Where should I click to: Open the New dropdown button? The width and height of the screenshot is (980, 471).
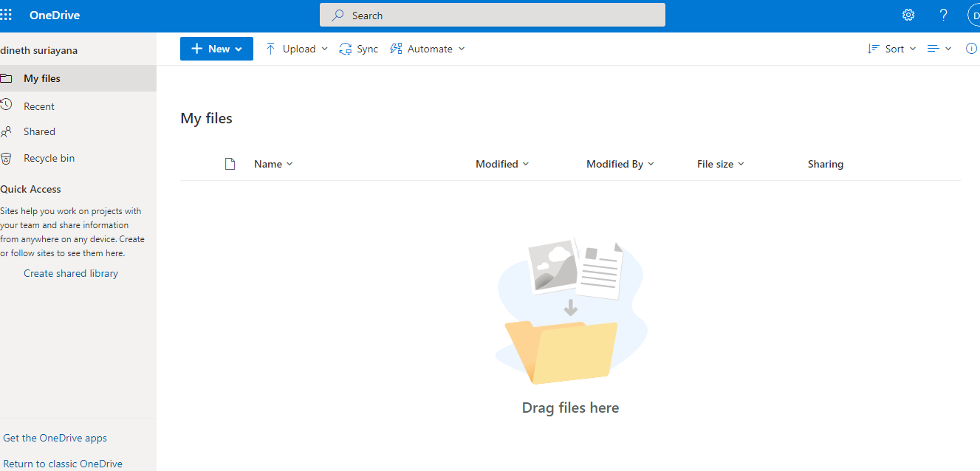click(216, 49)
